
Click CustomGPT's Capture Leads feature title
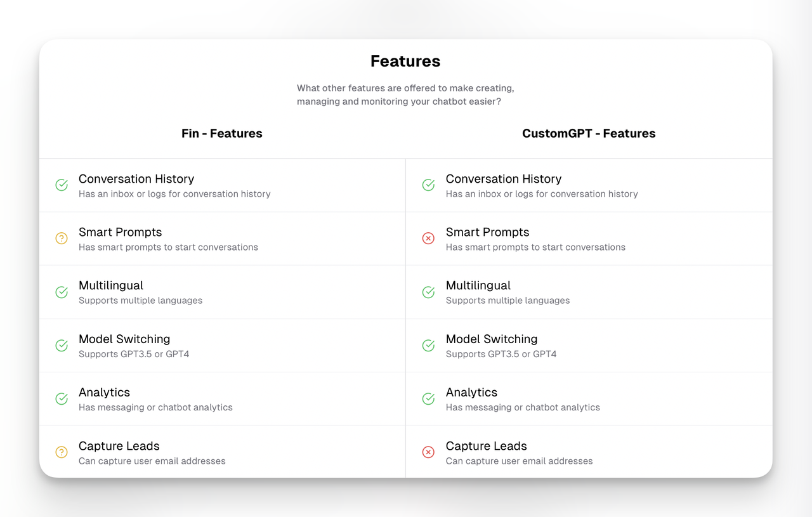(487, 446)
